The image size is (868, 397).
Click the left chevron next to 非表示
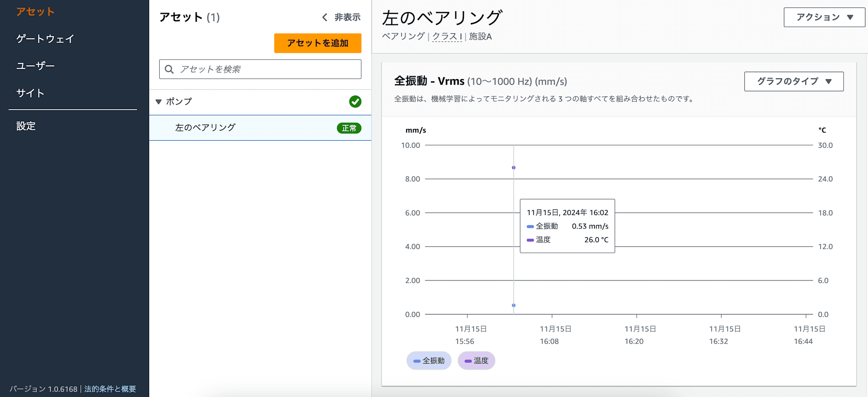coord(325,17)
